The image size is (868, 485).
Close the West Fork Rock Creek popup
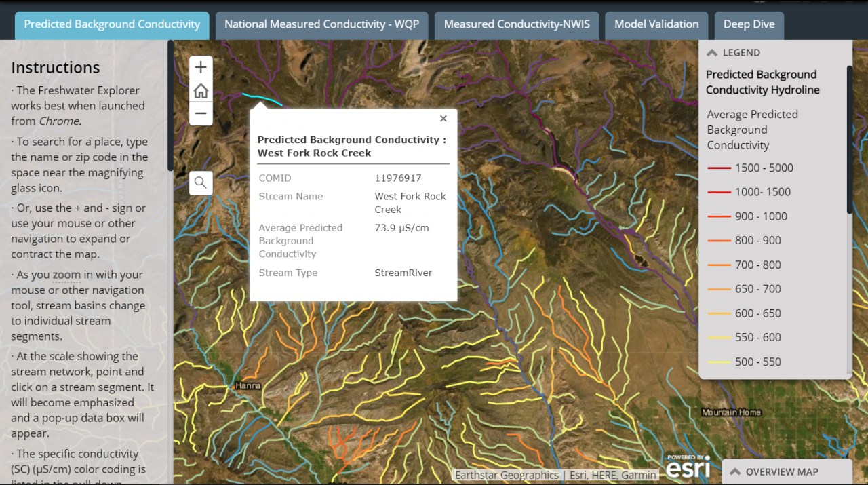443,118
